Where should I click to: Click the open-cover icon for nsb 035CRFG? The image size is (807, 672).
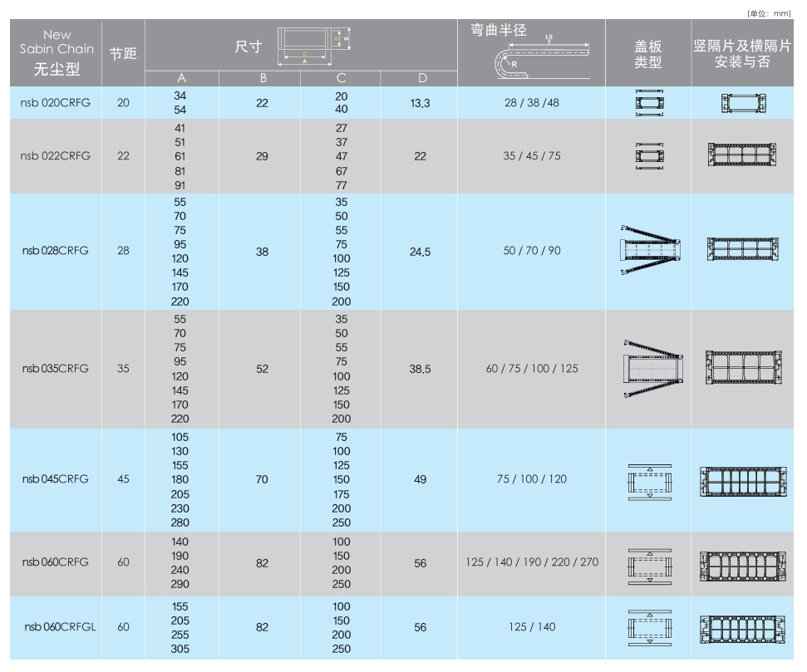pyautogui.click(x=653, y=369)
